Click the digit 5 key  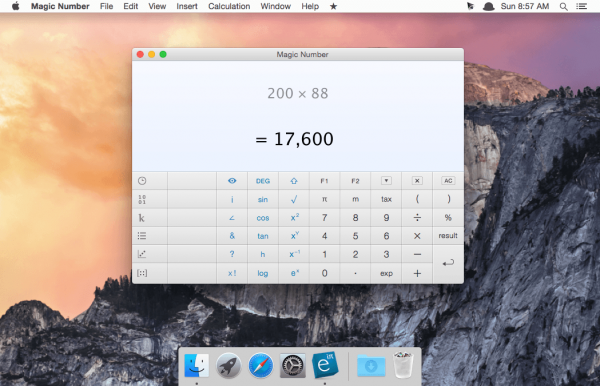point(355,236)
